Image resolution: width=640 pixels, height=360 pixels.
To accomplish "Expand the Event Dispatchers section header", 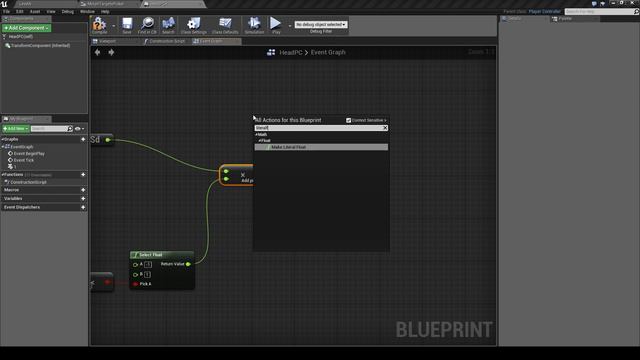I will point(22,207).
